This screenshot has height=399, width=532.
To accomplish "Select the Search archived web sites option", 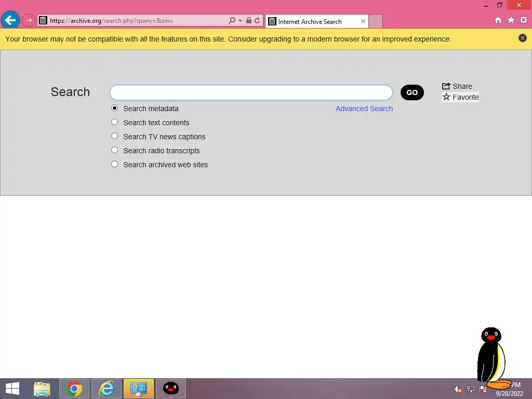I will (x=115, y=164).
